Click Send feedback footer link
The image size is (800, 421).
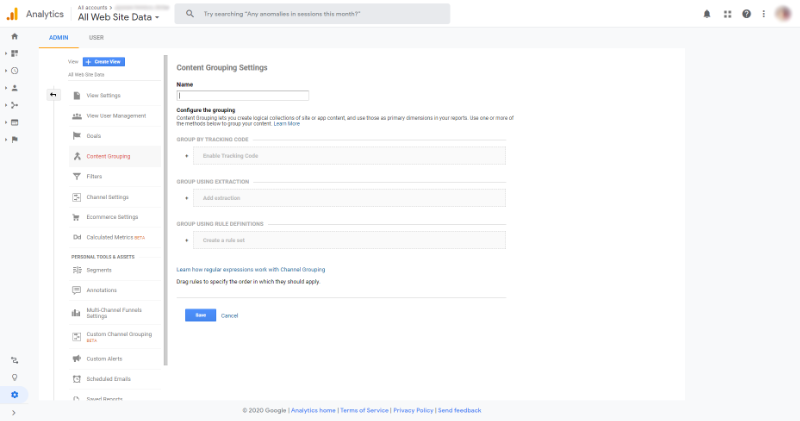click(460, 410)
